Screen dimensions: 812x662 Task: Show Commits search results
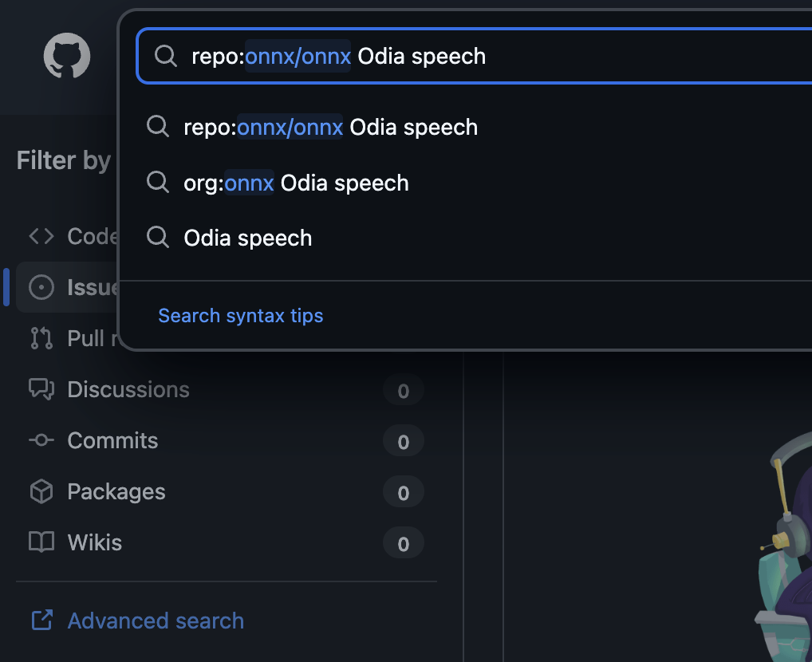pos(112,440)
